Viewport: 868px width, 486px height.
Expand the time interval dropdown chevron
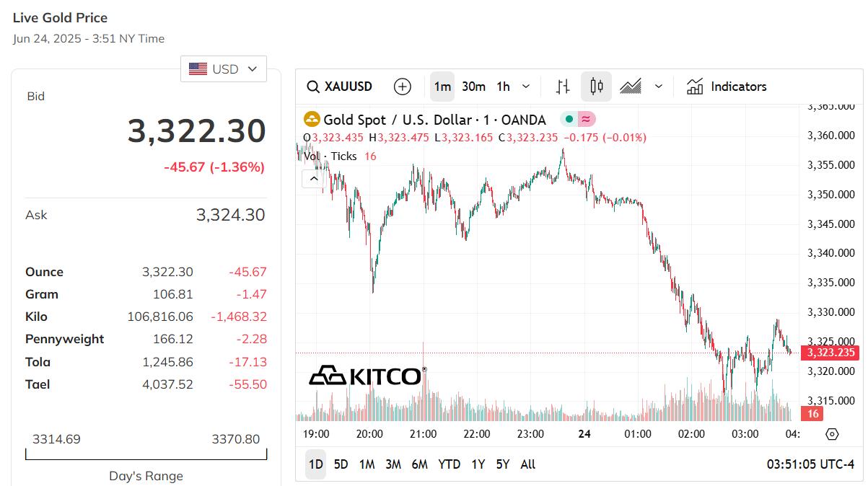pos(526,87)
